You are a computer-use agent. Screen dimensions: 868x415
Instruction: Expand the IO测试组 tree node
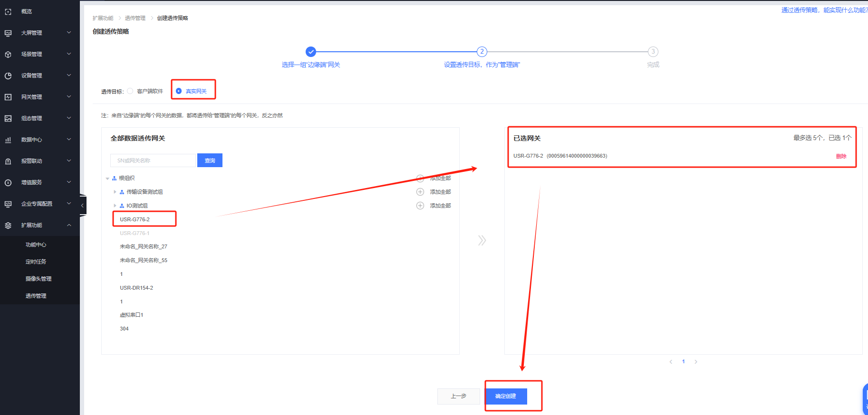(x=115, y=206)
